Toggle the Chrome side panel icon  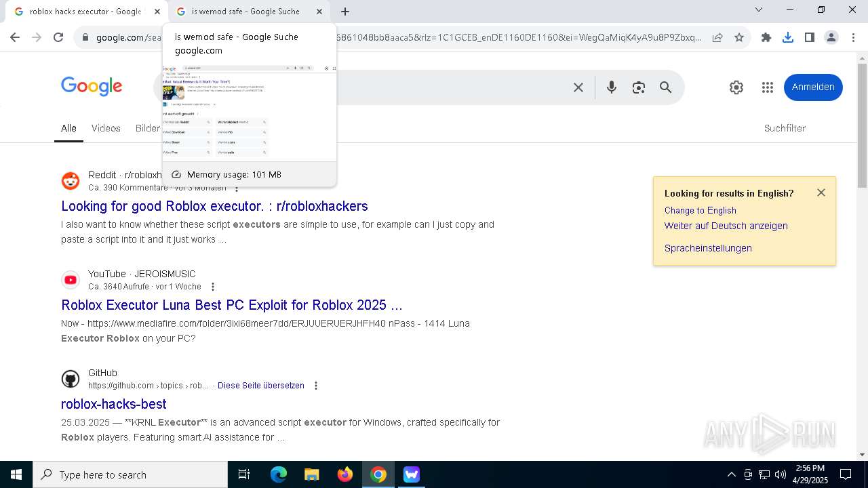click(810, 37)
